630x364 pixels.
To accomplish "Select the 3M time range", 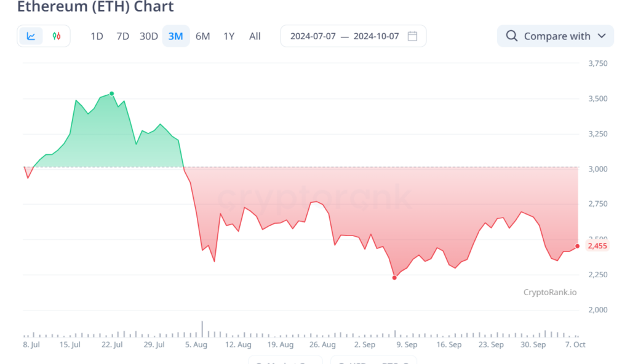I will point(175,36).
